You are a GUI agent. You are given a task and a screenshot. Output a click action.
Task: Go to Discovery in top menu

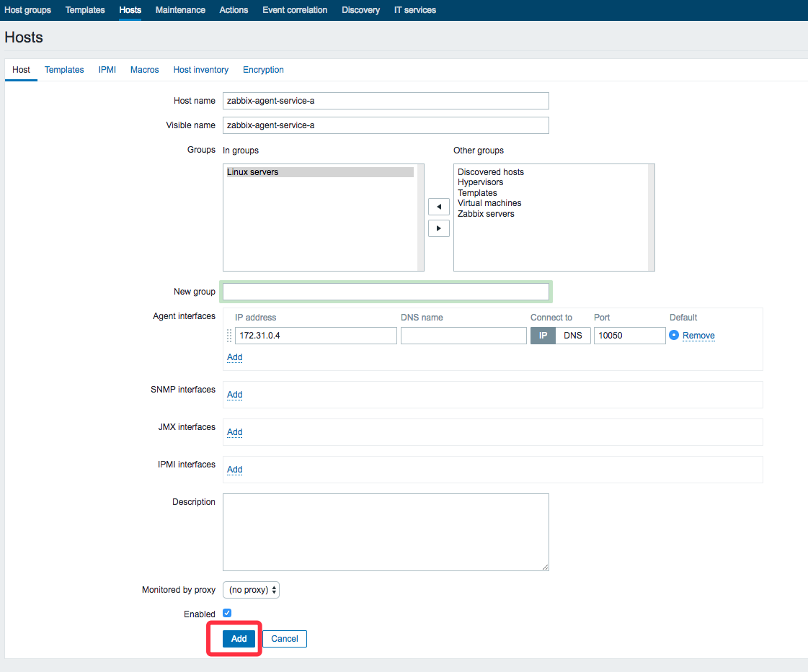360,10
